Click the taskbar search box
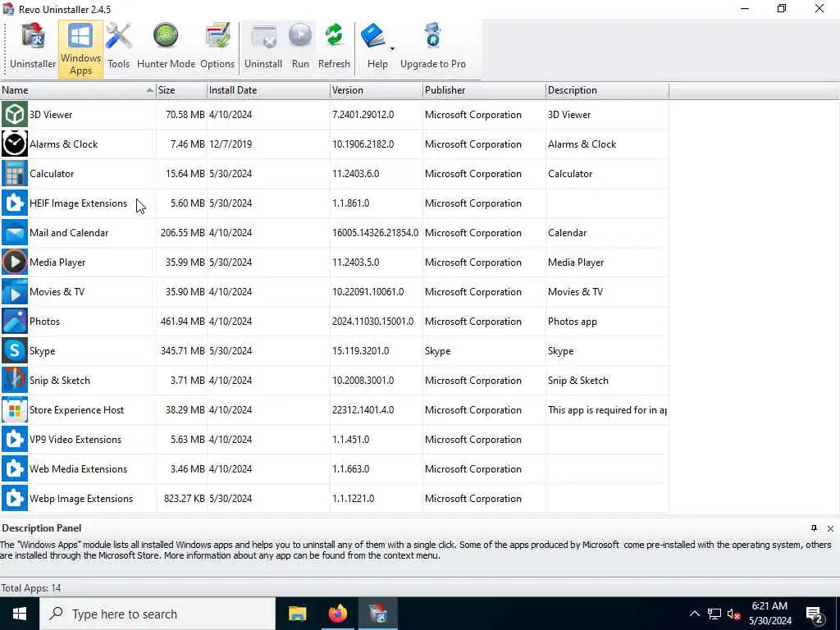The image size is (840, 630). point(157,614)
